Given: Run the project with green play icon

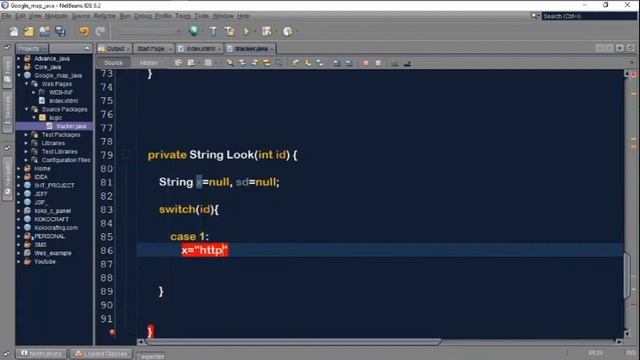Looking at the screenshot, I should point(246,31).
